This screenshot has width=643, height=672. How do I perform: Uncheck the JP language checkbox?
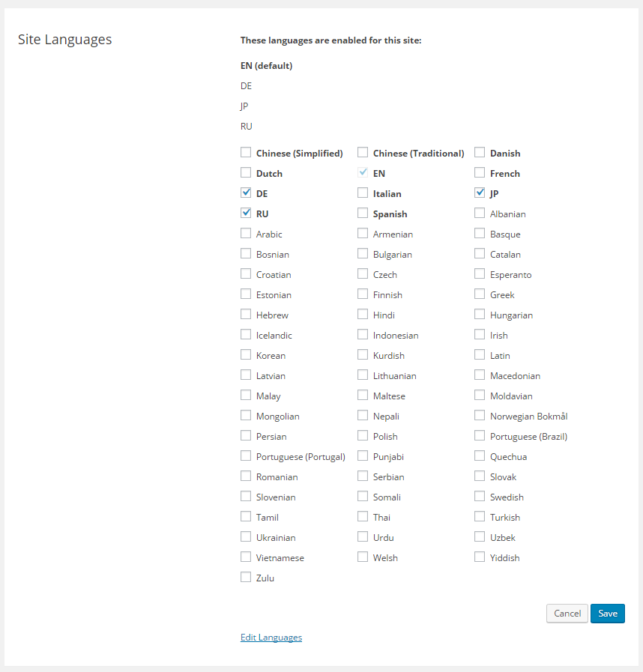coord(480,193)
